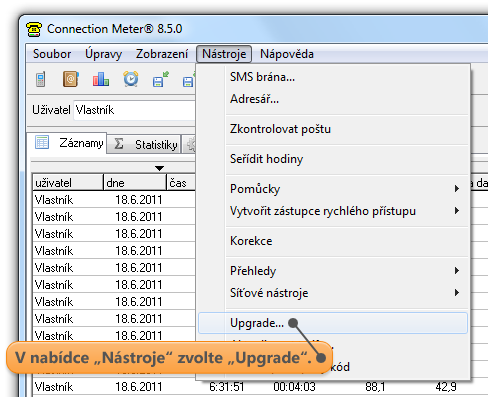Screen dimensions: 488x397
Task: Select the first Vlastník 18.6.2011 row
Action: (114, 200)
